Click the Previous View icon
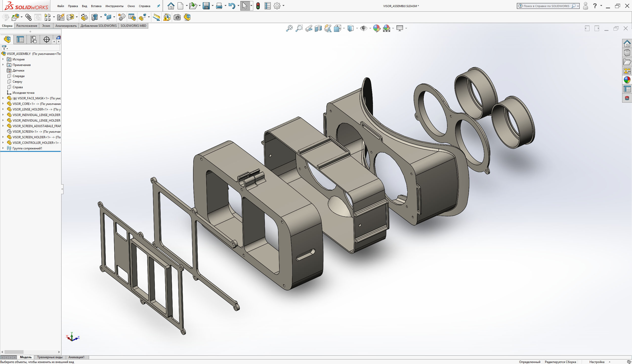This screenshot has width=632, height=364. coord(309,28)
